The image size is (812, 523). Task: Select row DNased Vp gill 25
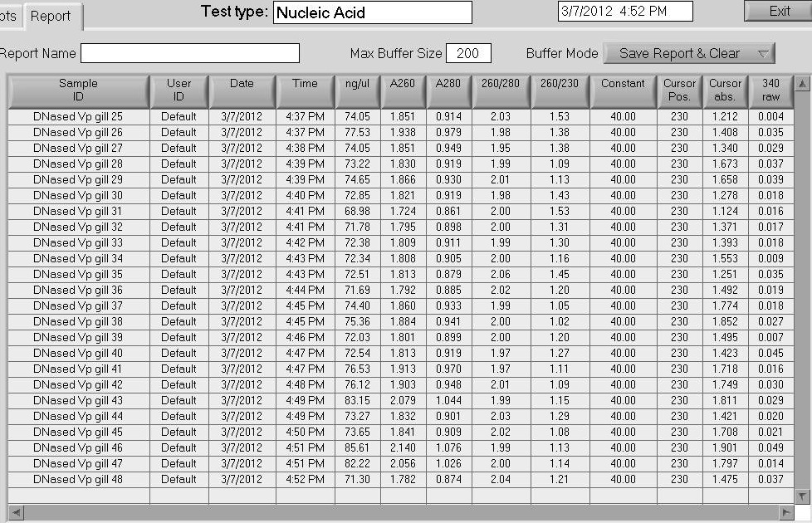pyautogui.click(x=78, y=117)
